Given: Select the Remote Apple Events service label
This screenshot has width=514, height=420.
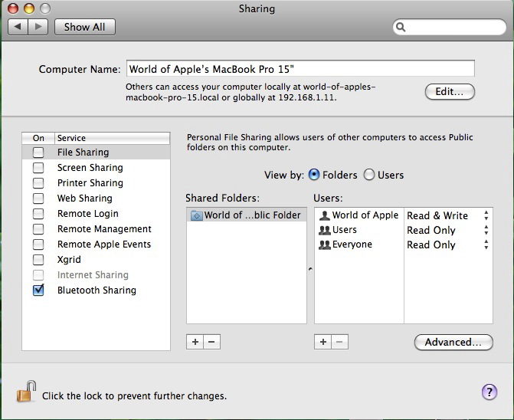Looking at the screenshot, I should 104,244.
